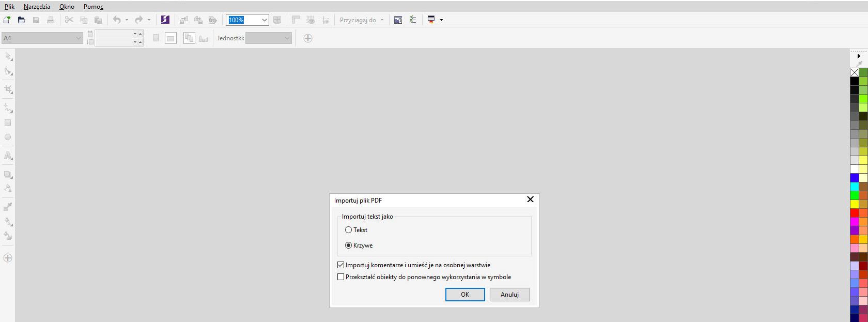
Task: Click the purple Corel launcher icon
Action: pyautogui.click(x=165, y=20)
